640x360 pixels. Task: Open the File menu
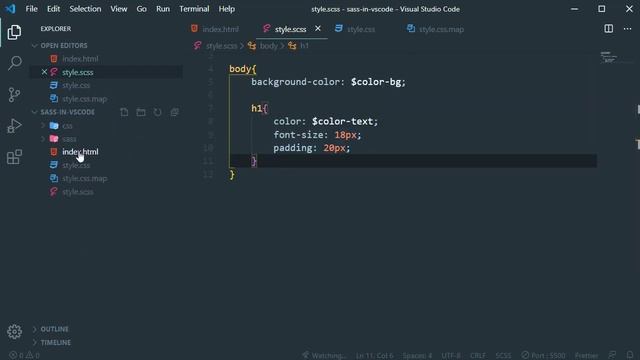click(31, 9)
